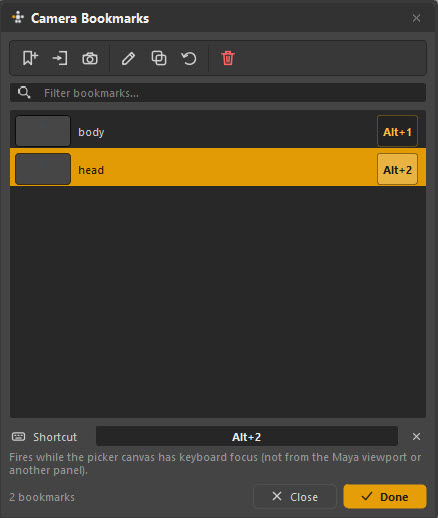Click the body bookmark thumbnail
Image resolution: width=438 pixels, height=518 pixels.
point(43,131)
